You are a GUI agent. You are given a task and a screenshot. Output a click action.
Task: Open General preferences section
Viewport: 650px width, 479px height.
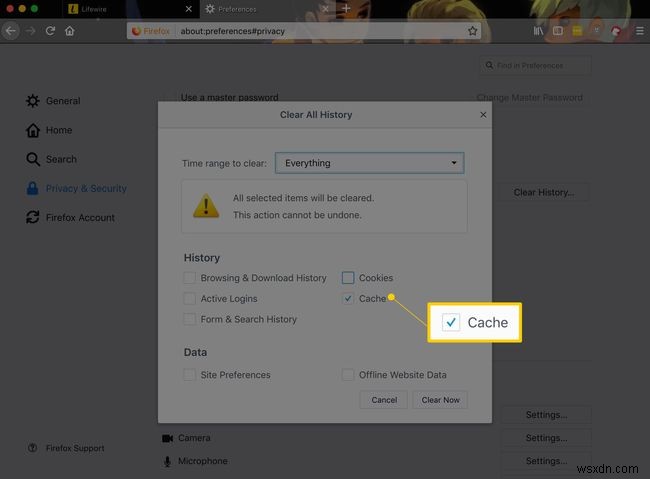point(53,101)
